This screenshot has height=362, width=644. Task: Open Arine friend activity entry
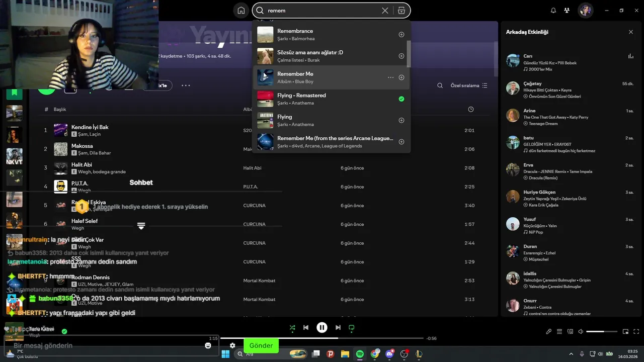570,117
